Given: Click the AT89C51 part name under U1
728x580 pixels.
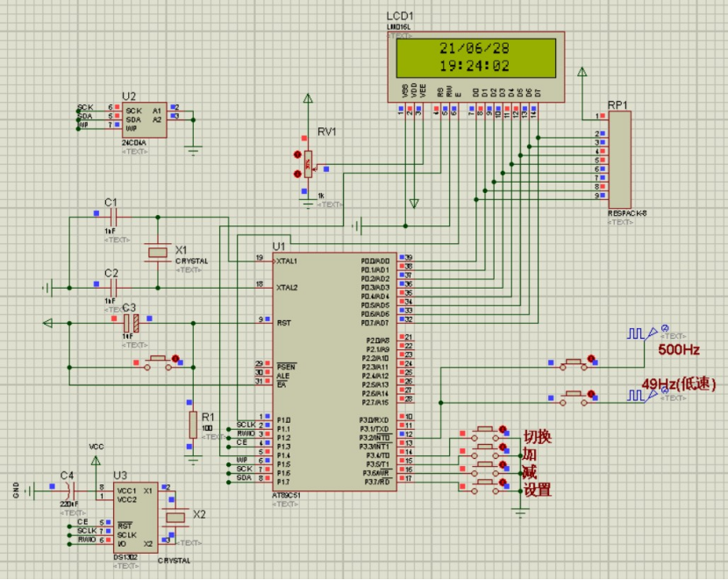Looking at the screenshot, I should tap(286, 496).
